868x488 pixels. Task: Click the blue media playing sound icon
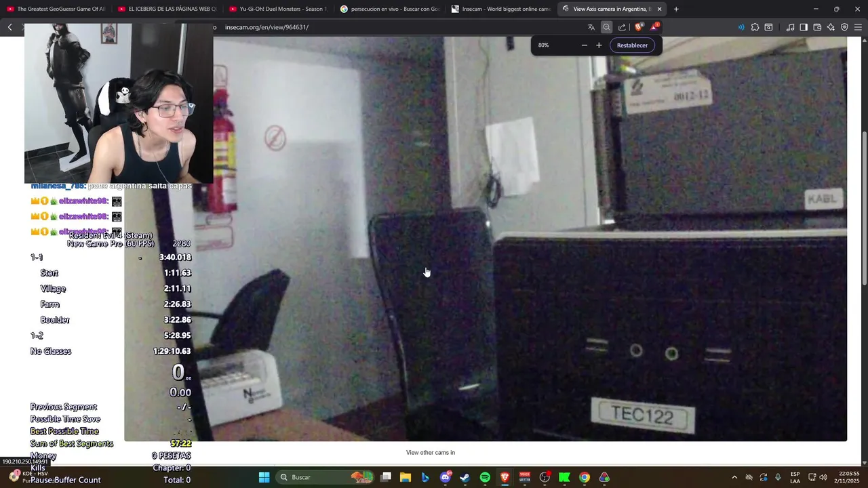pyautogui.click(x=741, y=27)
